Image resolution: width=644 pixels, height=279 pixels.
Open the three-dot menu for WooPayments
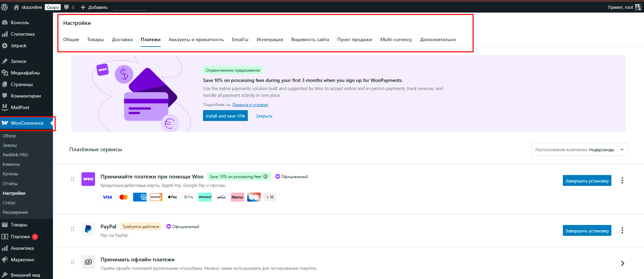pos(622,180)
